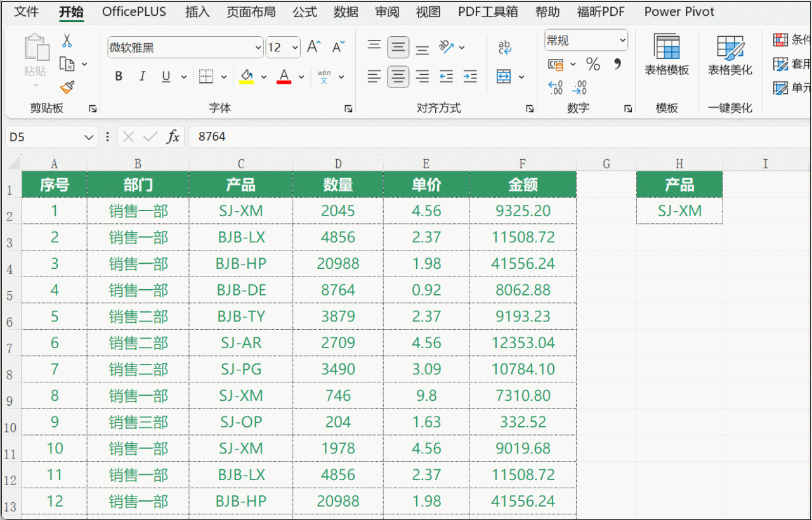Screen dimensions: 812x520
Task: Apply percent style
Action: click(x=593, y=64)
